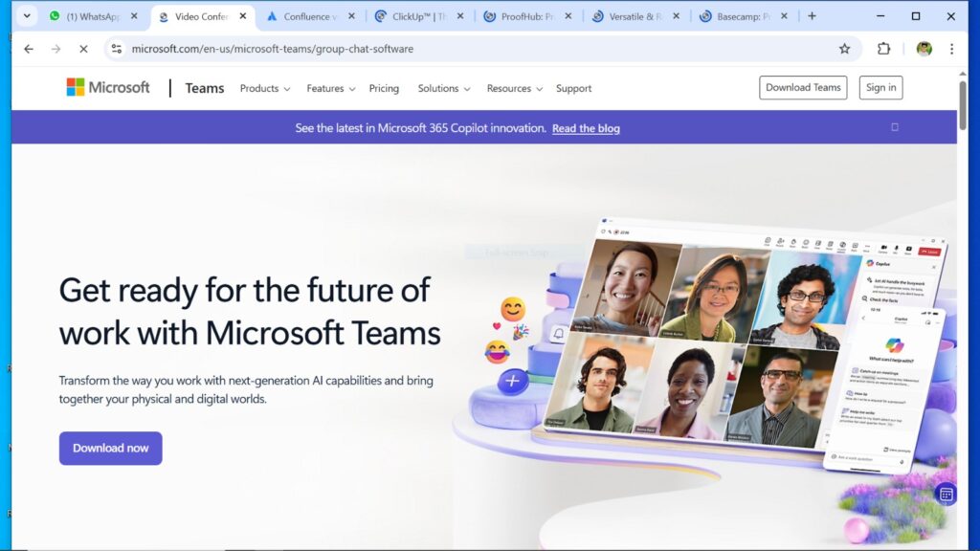This screenshot has height=551, width=980.
Task: Click the plus bubble in hero illustration
Action: click(x=512, y=381)
